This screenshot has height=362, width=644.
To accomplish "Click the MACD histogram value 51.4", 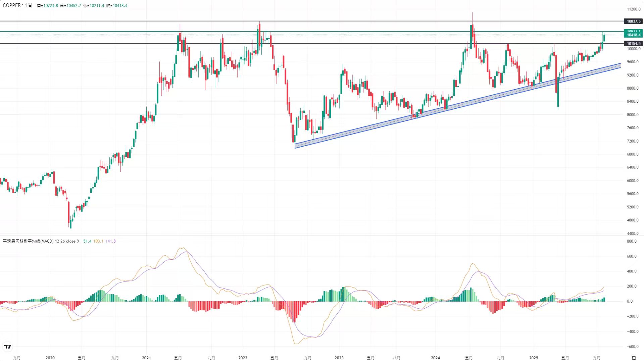I will [87, 241].
